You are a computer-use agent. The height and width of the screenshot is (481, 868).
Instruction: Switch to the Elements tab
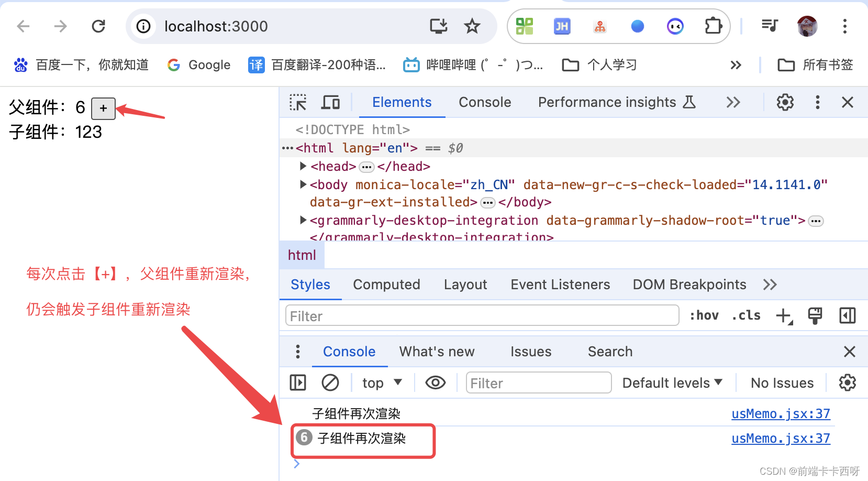(402, 102)
